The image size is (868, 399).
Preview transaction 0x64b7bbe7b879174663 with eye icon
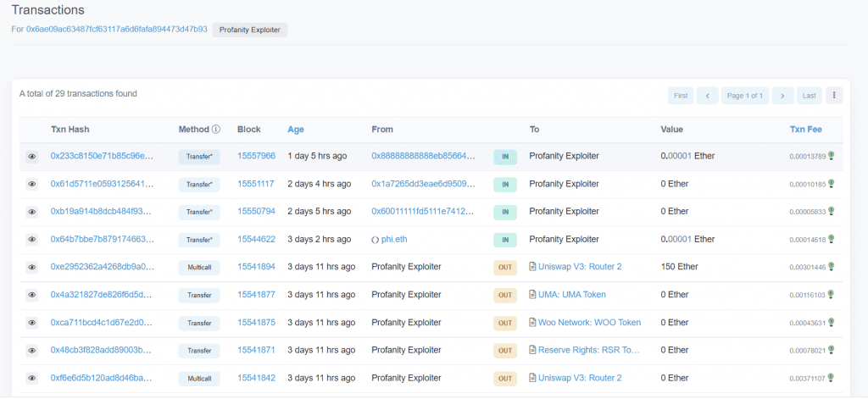tap(32, 240)
